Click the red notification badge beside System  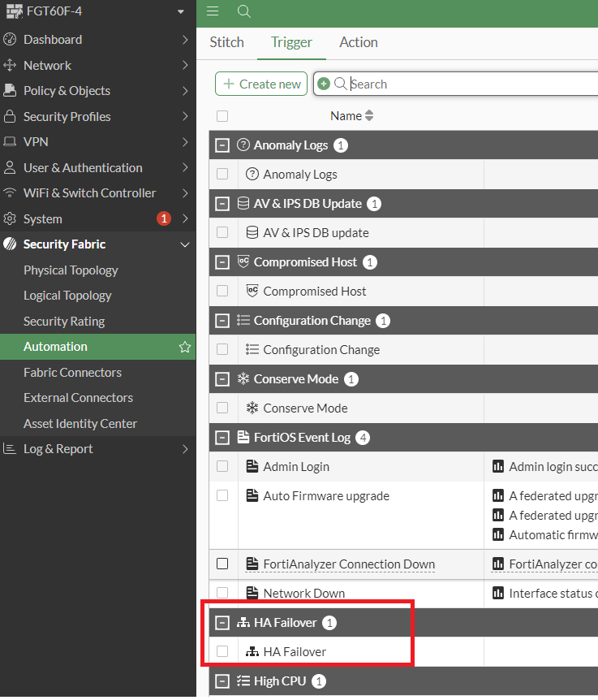[164, 218]
